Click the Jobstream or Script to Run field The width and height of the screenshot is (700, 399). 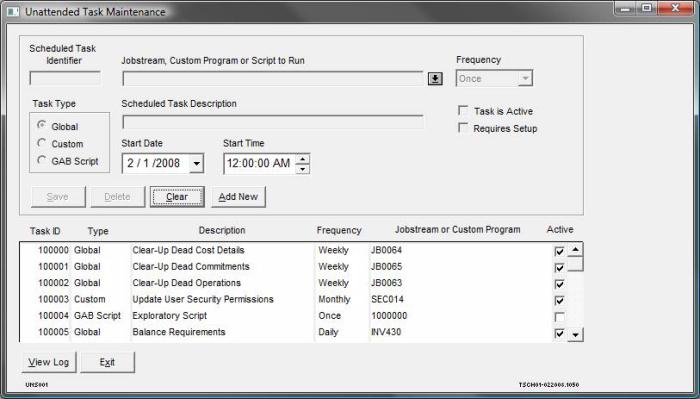pos(273,79)
